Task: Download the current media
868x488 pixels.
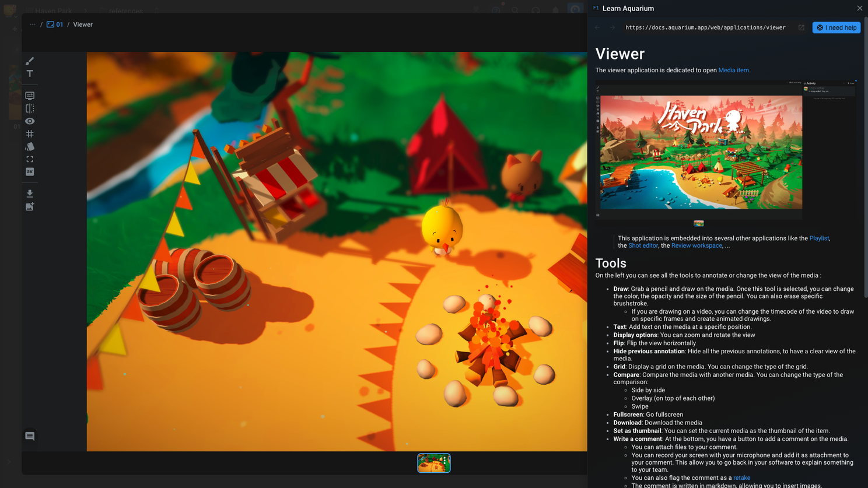Action: coord(30,194)
